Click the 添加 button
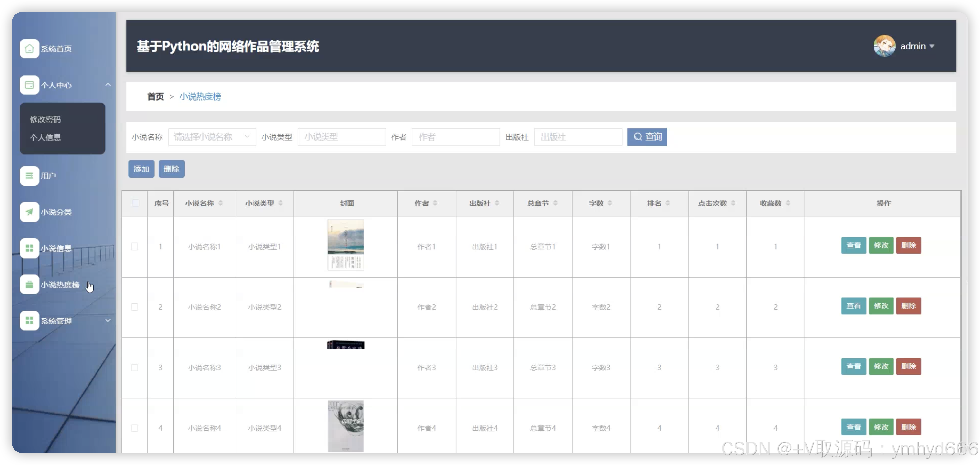The width and height of the screenshot is (980, 465). click(141, 169)
